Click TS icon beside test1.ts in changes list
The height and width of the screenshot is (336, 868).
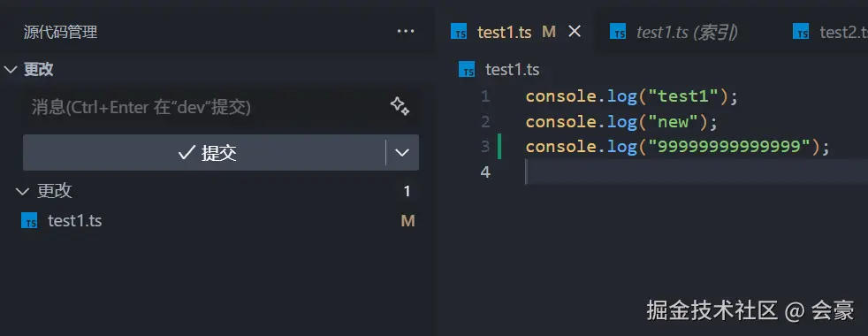(x=29, y=221)
